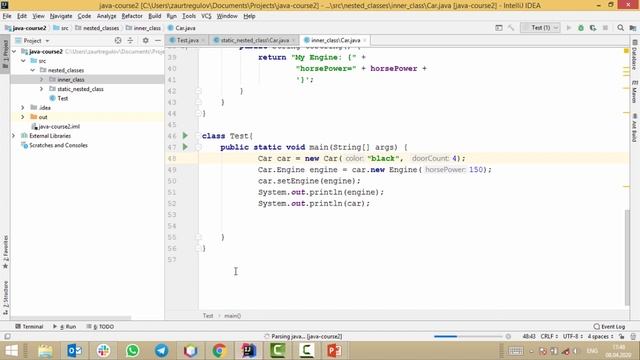Open the Windows Start menu
640x360 pixels.
click(11, 351)
